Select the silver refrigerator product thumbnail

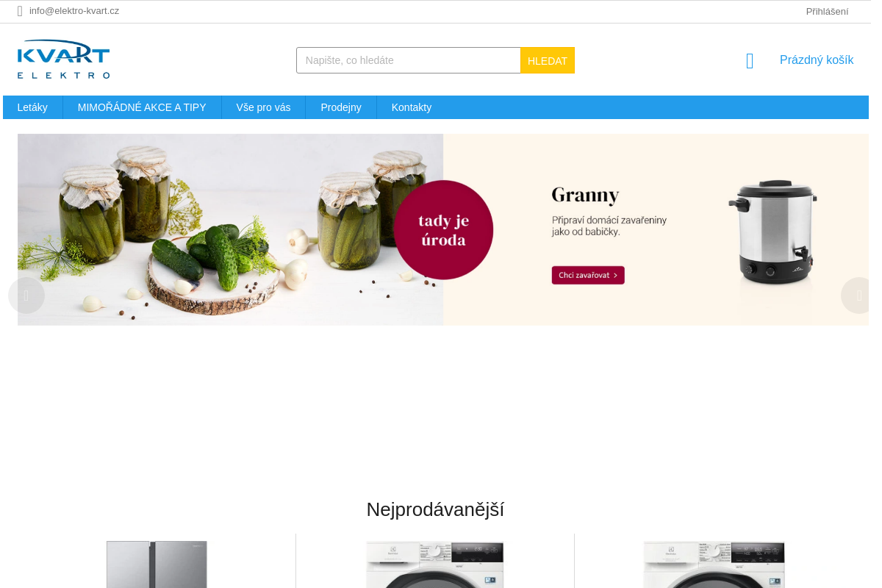[x=157, y=564]
